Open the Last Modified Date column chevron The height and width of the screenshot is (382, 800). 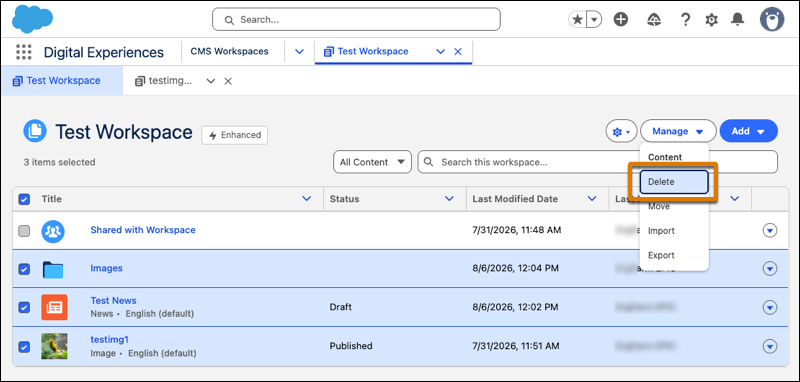(592, 199)
